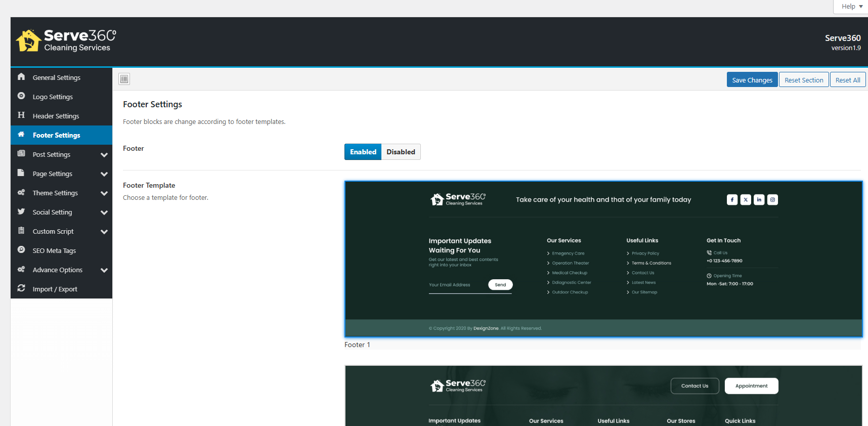Click the expand-all sections icon

(x=124, y=79)
